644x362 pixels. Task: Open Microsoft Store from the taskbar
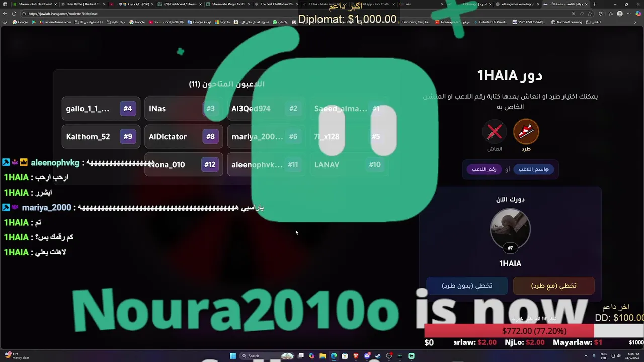coord(345,356)
